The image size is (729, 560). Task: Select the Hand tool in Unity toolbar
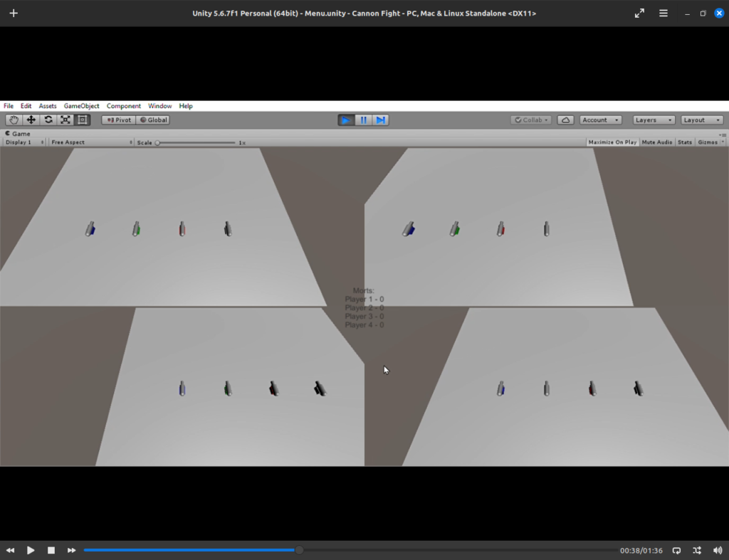(x=14, y=120)
